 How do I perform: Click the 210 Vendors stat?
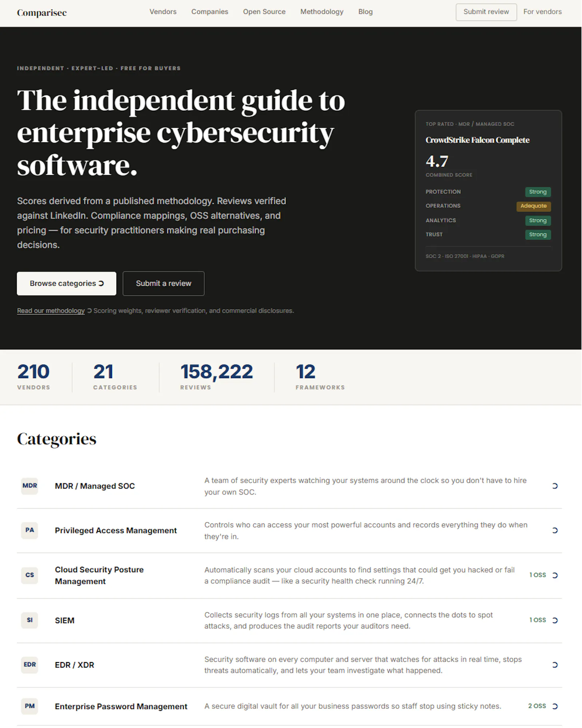(x=33, y=377)
